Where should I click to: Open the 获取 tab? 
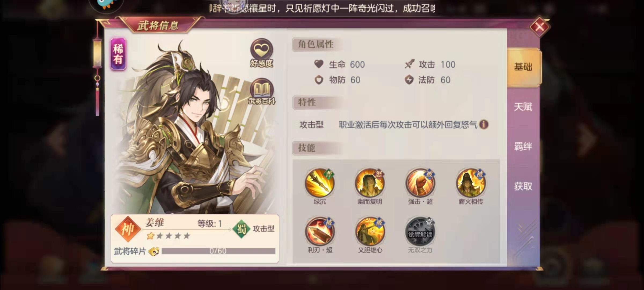[x=523, y=186]
